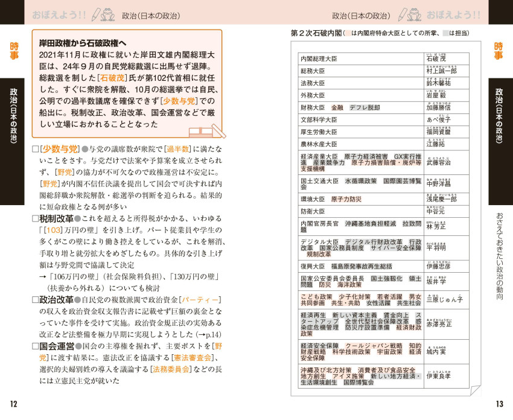Click the おぼえよう!! title on the left page
513x420 pixels.
point(59,15)
